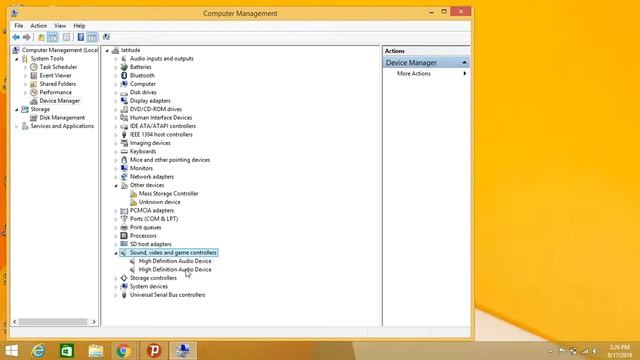Open the Windows Start button

[x=12, y=351]
